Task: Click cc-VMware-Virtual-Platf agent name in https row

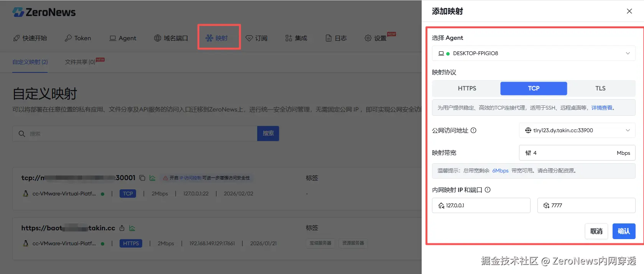Action: [64, 243]
